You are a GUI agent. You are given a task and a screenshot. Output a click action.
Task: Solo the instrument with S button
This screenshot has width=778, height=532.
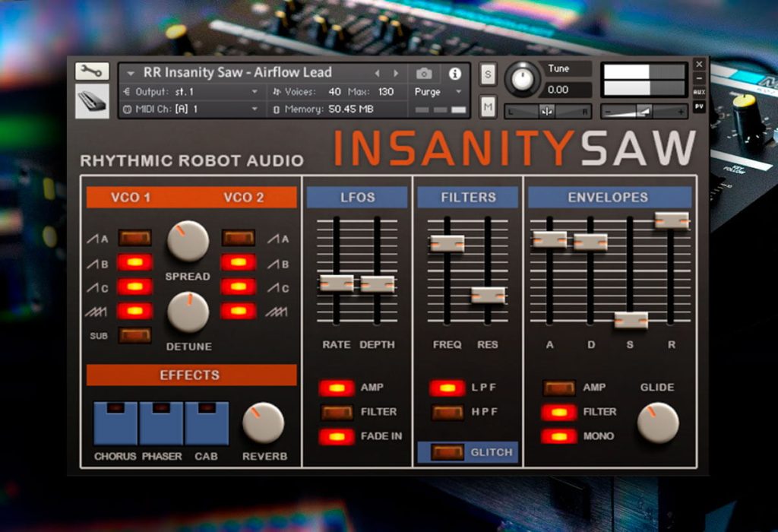point(488,75)
